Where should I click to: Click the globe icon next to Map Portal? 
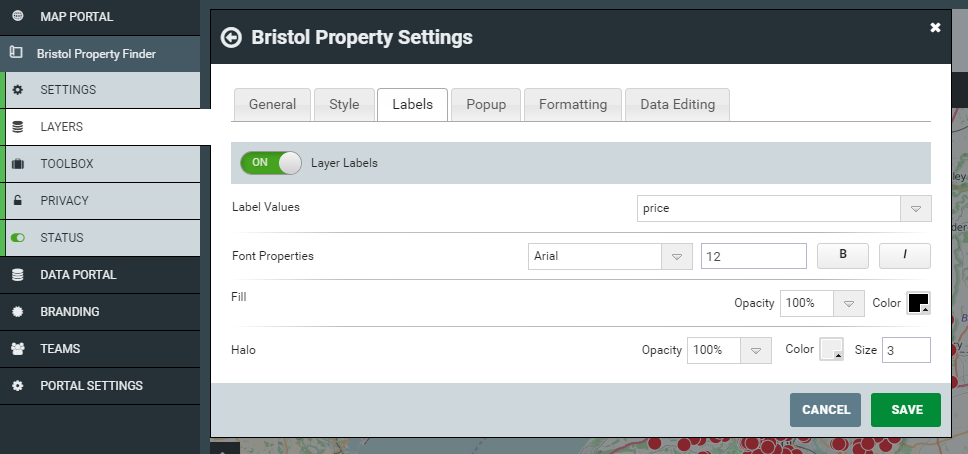click(x=18, y=16)
